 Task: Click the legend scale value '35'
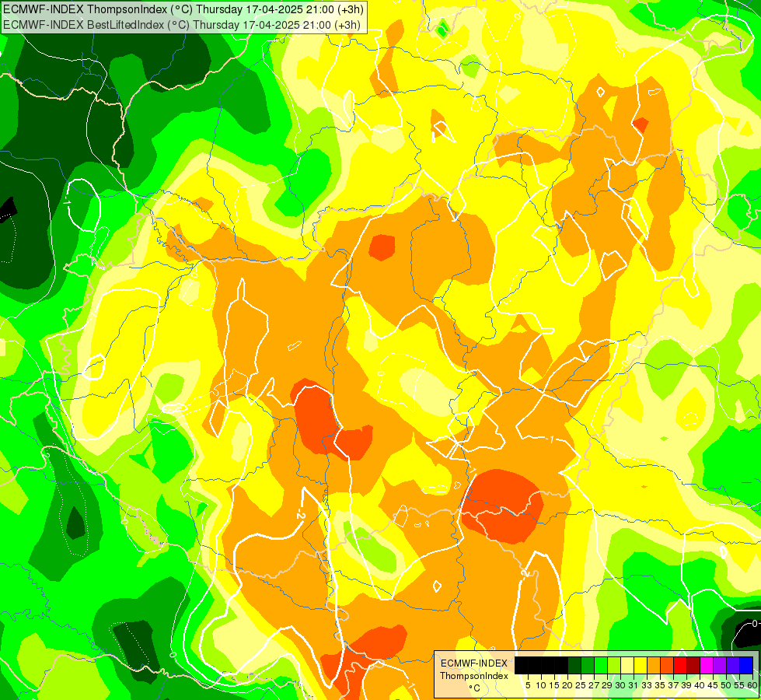tap(660, 685)
